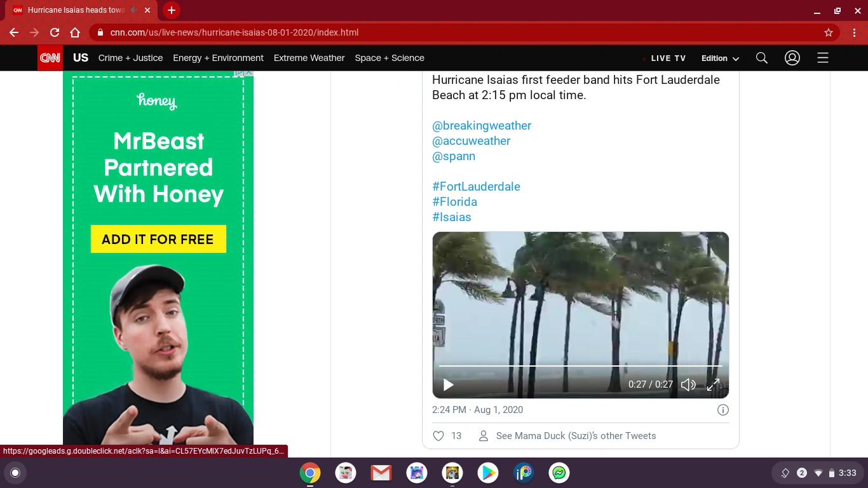868x488 pixels.
Task: Open the Crime + Justice section
Action: click(x=131, y=58)
